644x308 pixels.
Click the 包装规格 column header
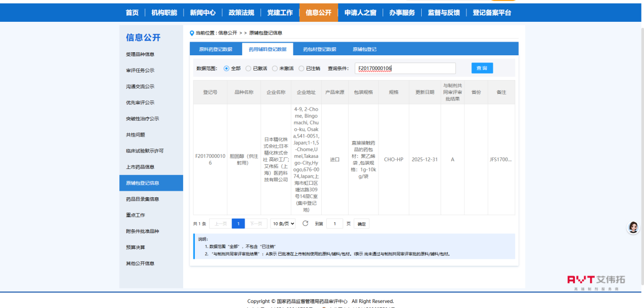point(363,92)
